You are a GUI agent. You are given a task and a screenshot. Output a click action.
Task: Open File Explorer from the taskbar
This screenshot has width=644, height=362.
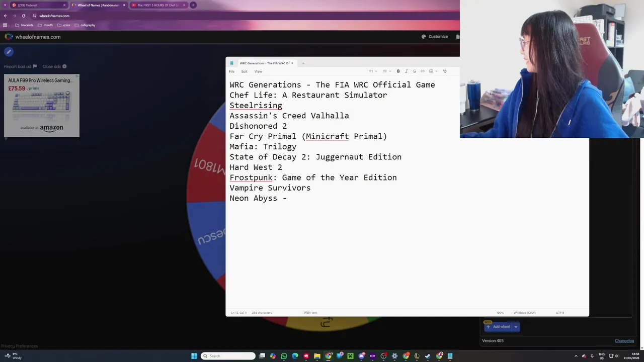click(x=317, y=356)
